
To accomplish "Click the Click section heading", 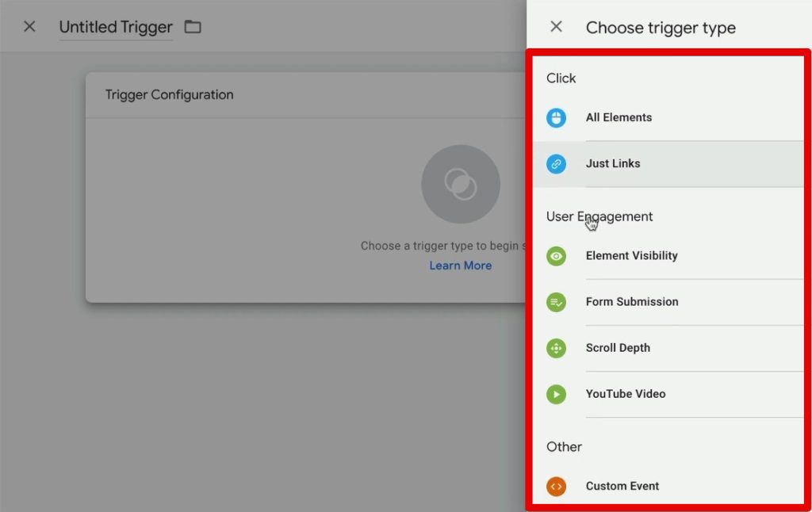I will click(561, 78).
